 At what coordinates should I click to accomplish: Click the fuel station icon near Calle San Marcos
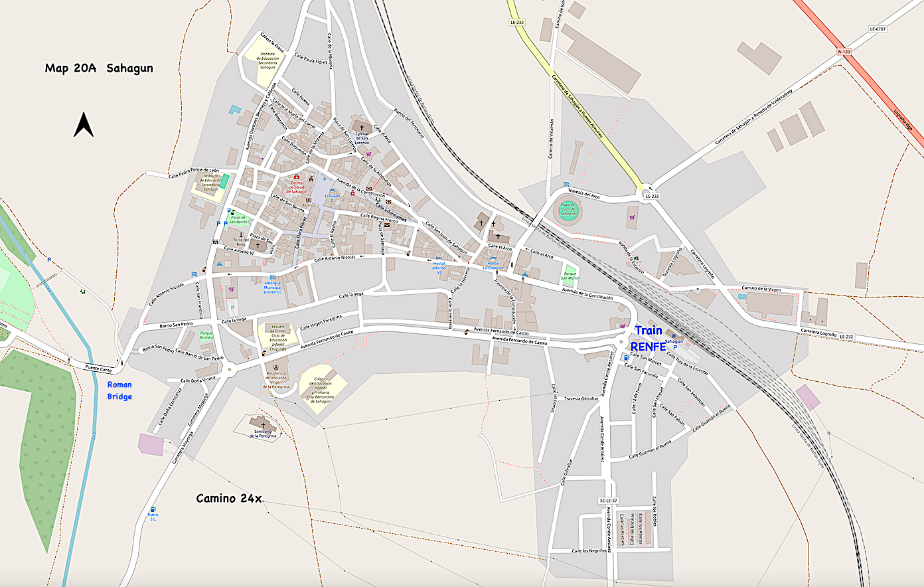(x=626, y=357)
